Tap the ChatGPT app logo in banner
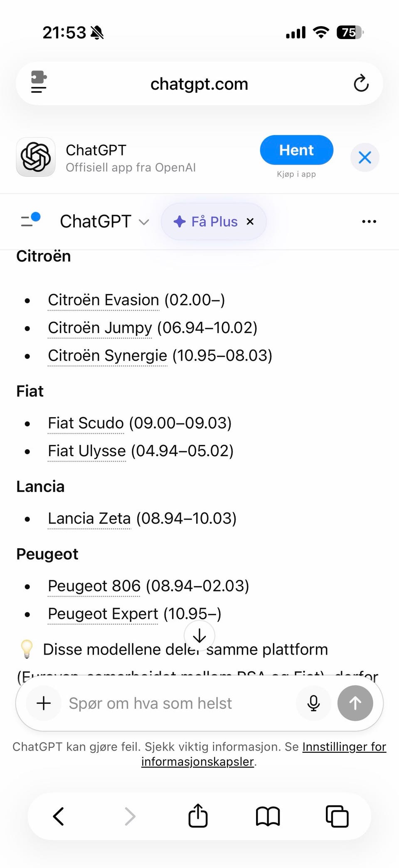This screenshot has width=399, height=868. 36,157
